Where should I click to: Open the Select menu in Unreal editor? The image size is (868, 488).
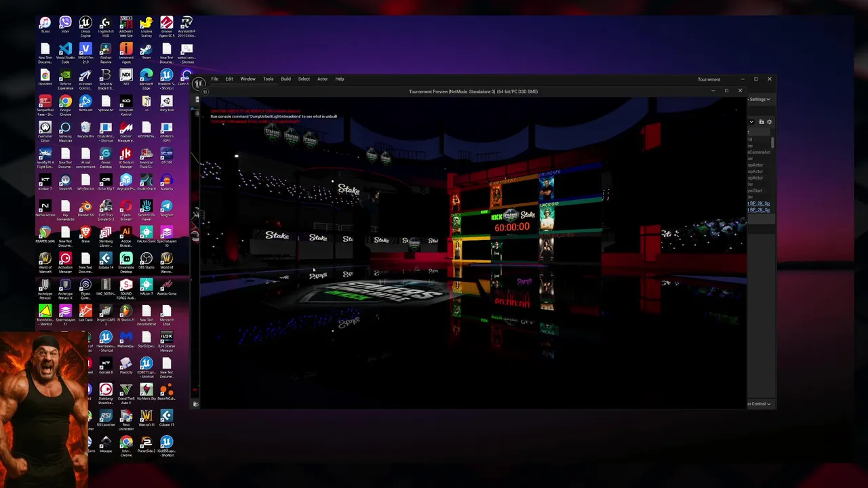click(x=304, y=79)
